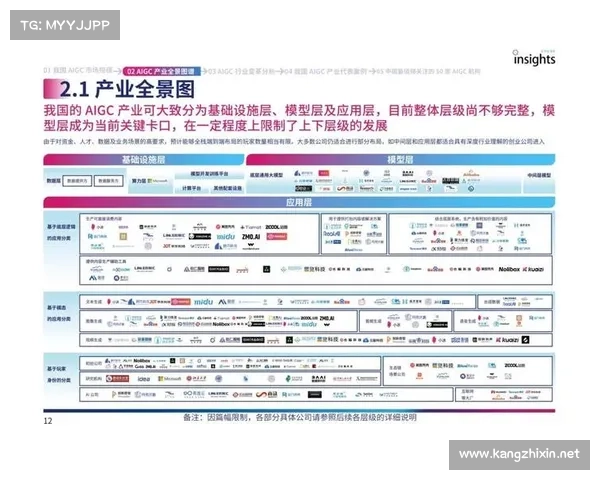Image resolution: width=600 pixels, height=480 pixels.
Task: Select the highlighted '02 AIGC 产业全景图谱' breadcrumb
Action: [x=161, y=71]
